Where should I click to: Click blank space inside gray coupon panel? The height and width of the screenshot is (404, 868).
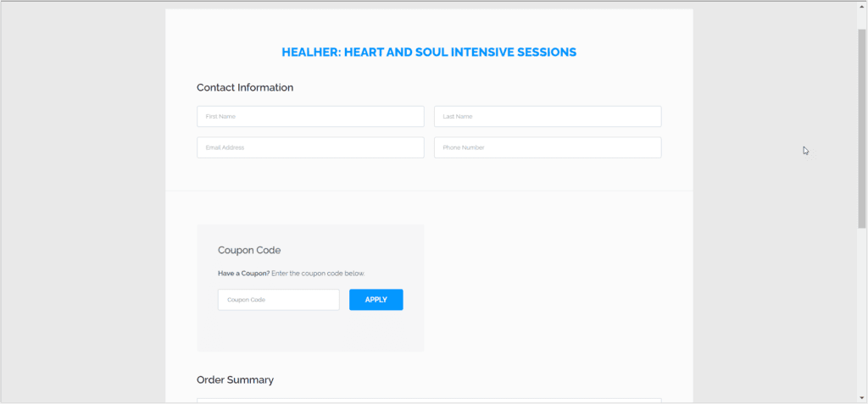tap(310, 332)
